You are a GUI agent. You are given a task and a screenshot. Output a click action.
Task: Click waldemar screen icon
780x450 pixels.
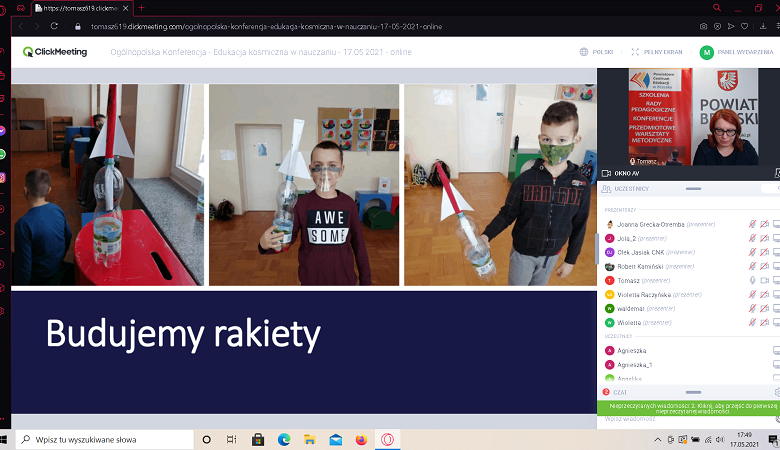tap(777, 308)
